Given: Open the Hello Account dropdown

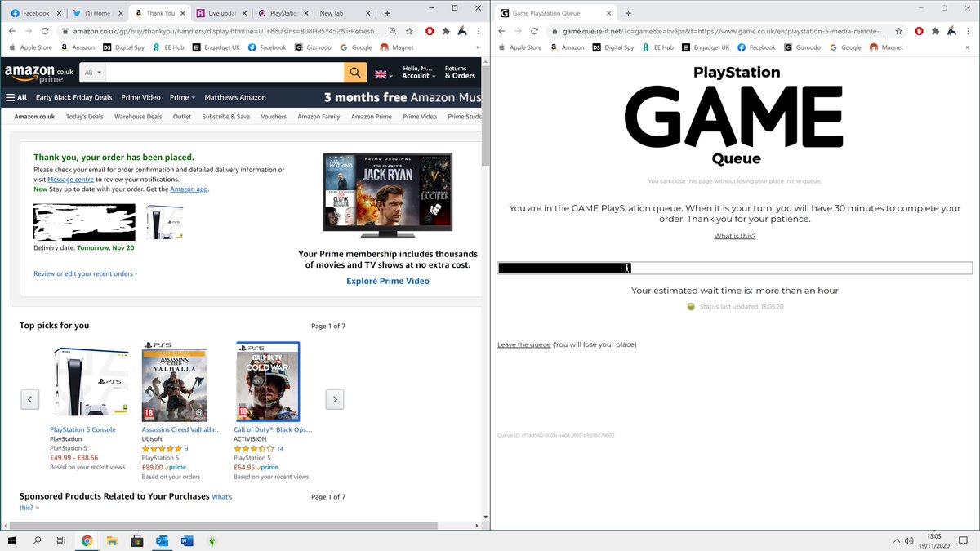Looking at the screenshot, I should click(x=420, y=72).
